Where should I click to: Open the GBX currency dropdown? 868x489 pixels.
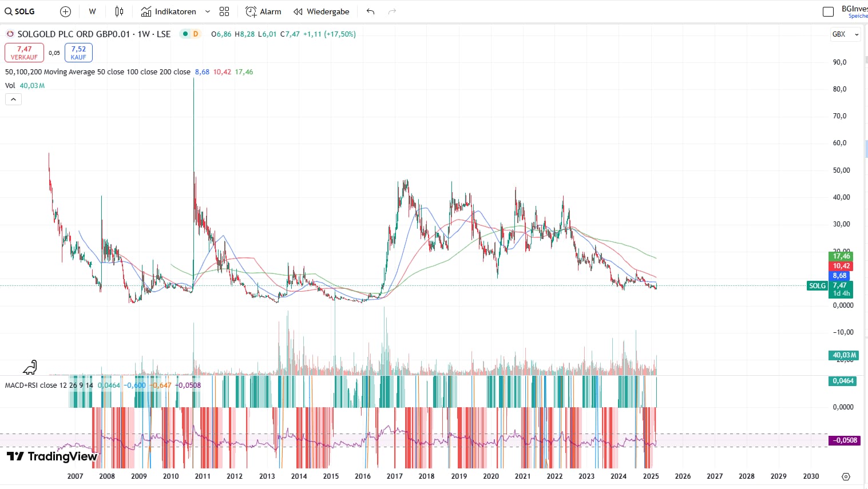click(x=846, y=34)
